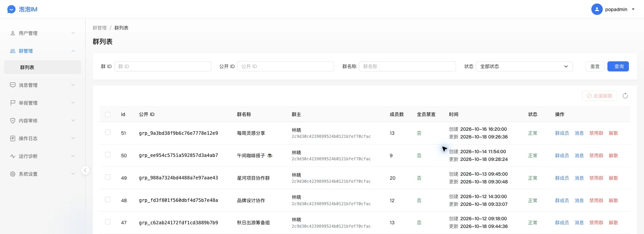Click 解散 for 每周灵感分享
Viewport: 644px width, 234px height.
pos(613,133)
